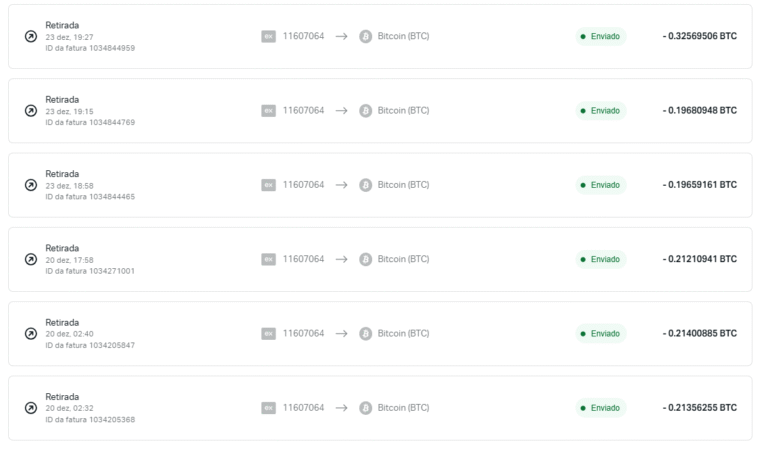Click Enviado status badge for -0.21400885 BTC
768x454 pixels.
(x=600, y=334)
